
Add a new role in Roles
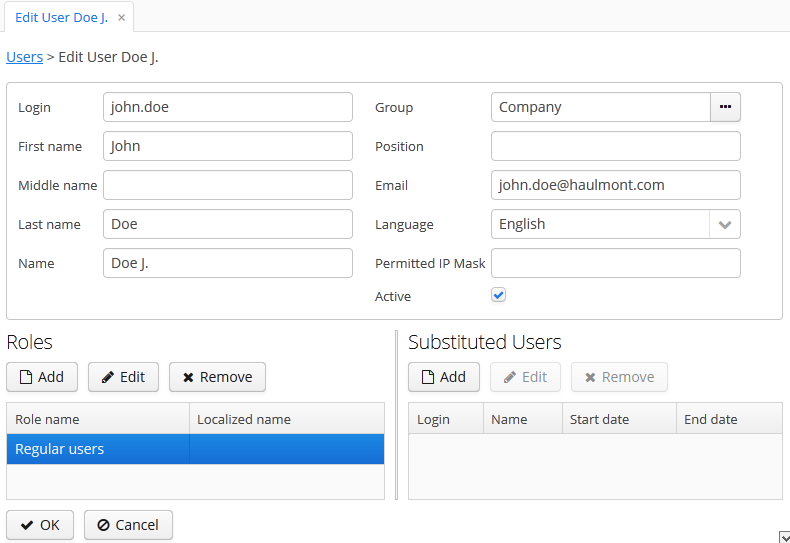[x=41, y=377]
